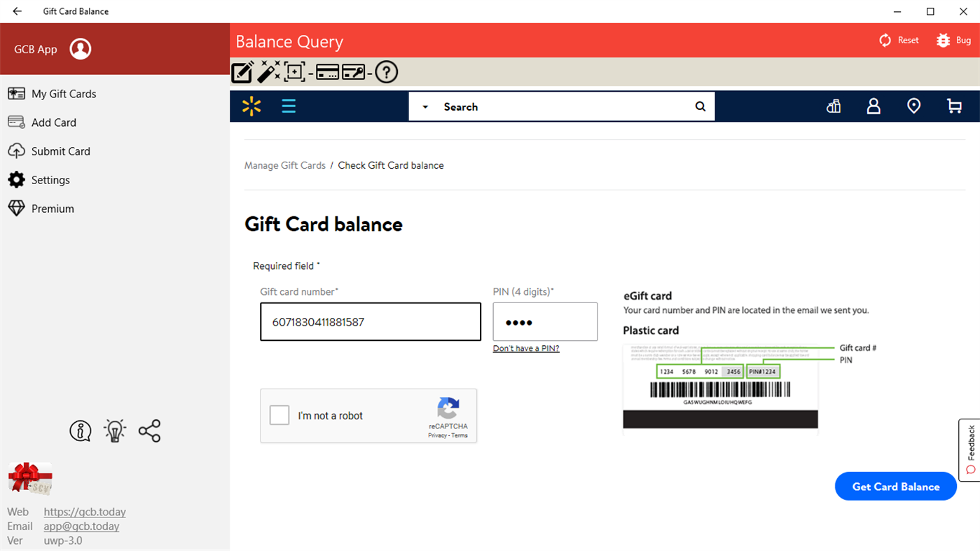The image size is (980, 551).
Task: Click the magic wand auto-detect icon
Action: 269,71
